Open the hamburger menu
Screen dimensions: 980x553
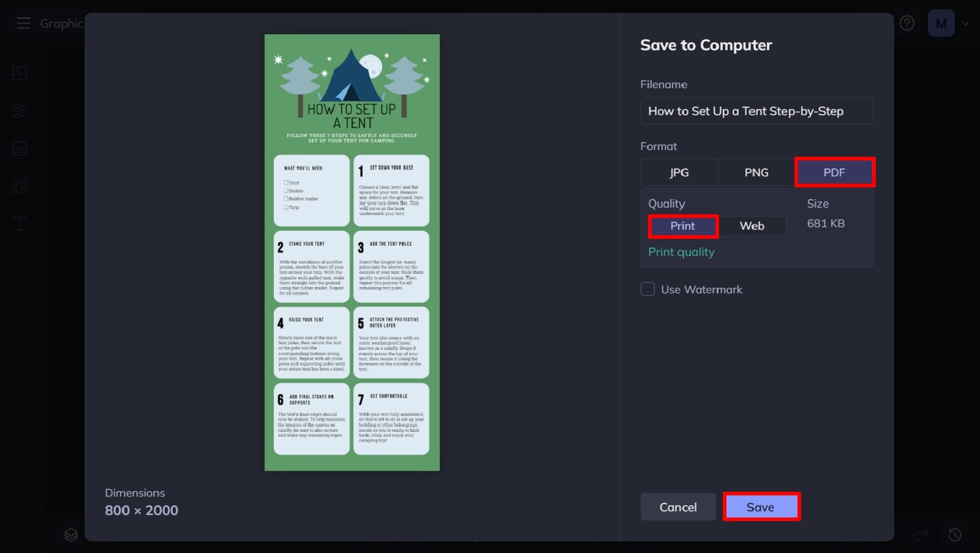click(x=24, y=23)
